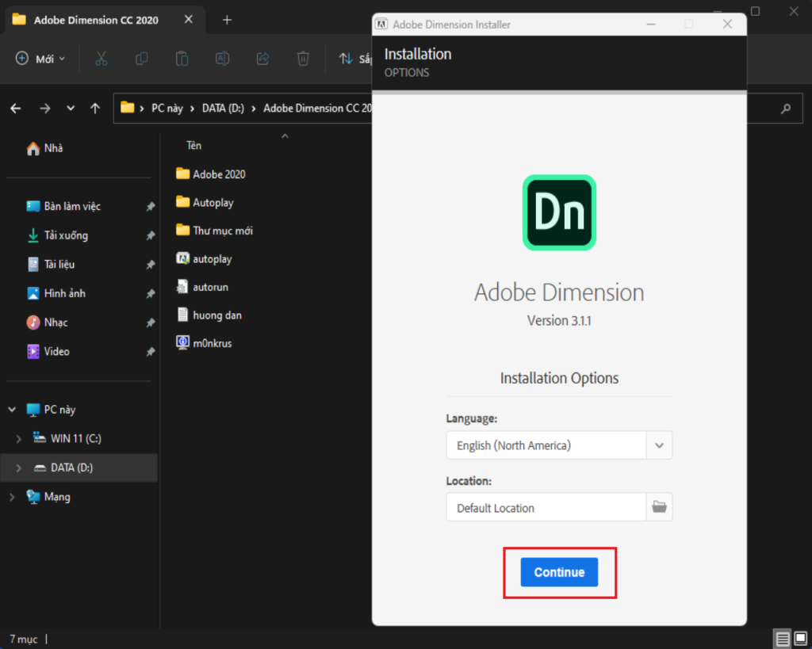Viewport: 812px width, 649px height.
Task: Unpin Bàn làm việc using its pin icon
Action: (150, 207)
